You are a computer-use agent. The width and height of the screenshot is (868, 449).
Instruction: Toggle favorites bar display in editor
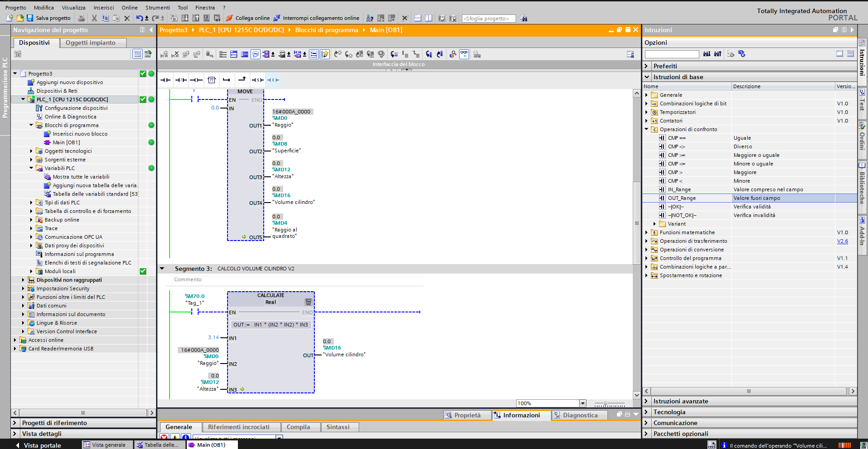pyautogui.click(x=325, y=54)
